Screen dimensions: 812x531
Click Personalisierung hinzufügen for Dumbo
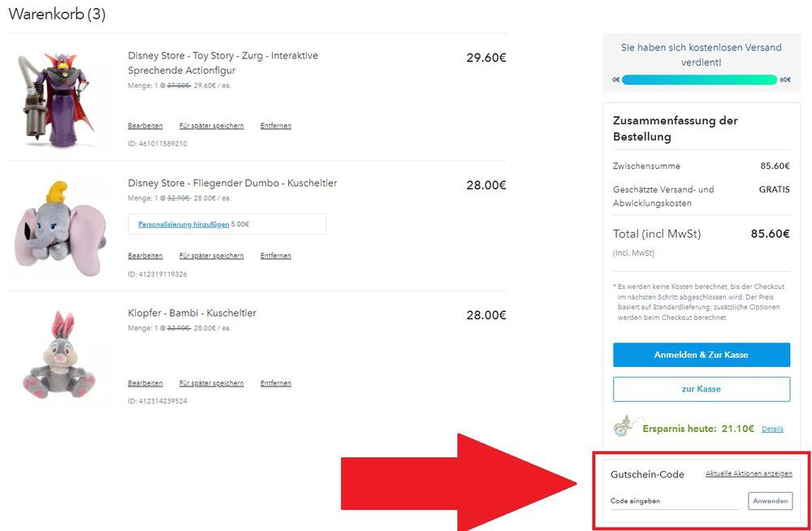click(x=184, y=224)
